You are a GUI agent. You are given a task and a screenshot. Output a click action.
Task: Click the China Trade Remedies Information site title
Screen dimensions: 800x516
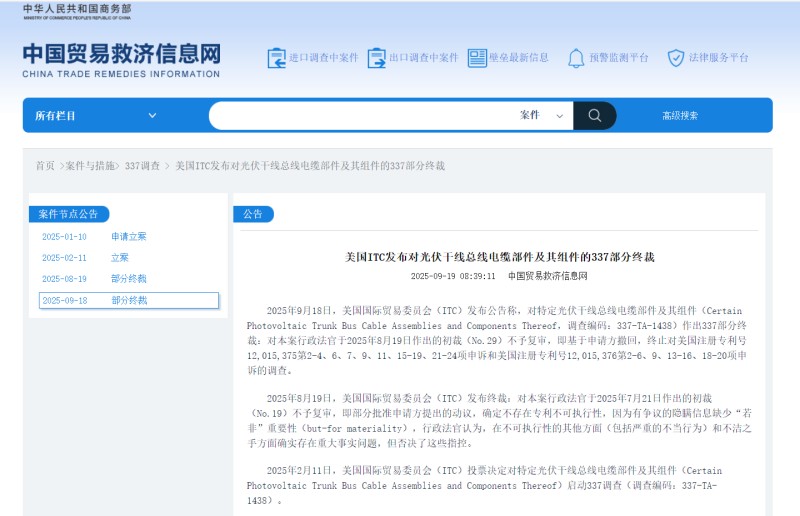[x=121, y=60]
